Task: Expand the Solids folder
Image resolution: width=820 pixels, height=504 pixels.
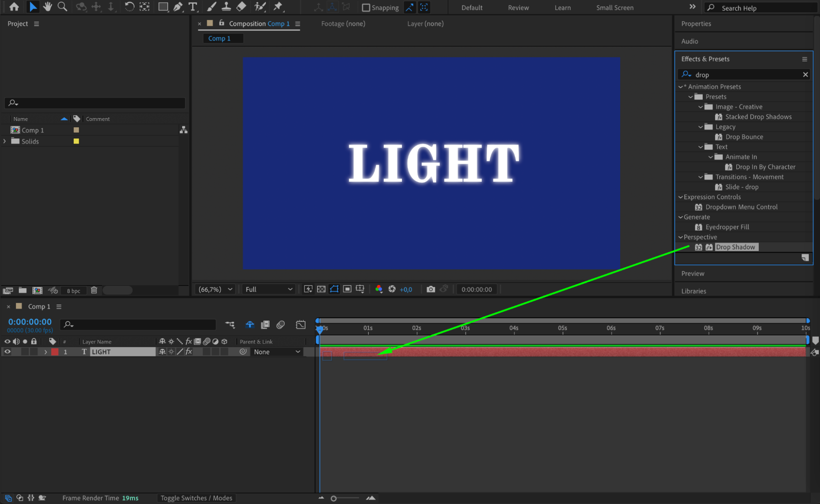Action: click(x=5, y=141)
